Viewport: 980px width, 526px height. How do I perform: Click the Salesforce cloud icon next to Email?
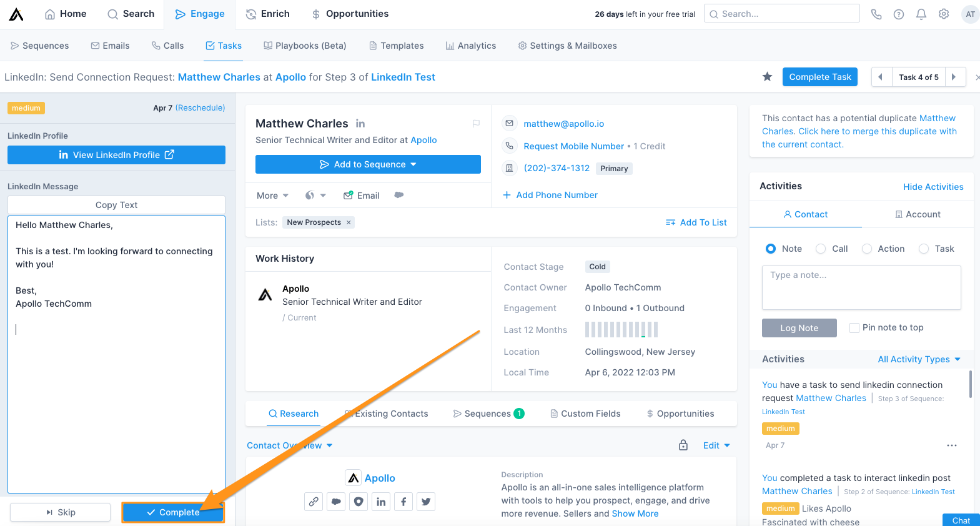[399, 195]
